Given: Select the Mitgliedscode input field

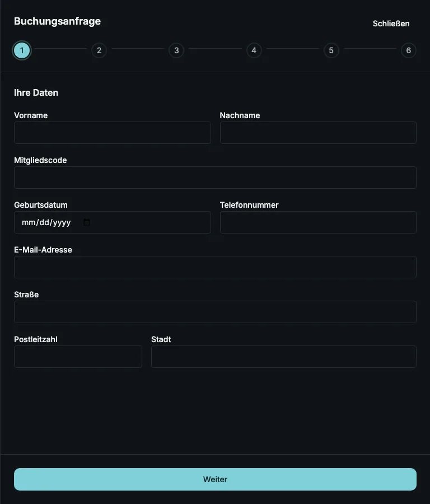Looking at the screenshot, I should [x=216, y=178].
